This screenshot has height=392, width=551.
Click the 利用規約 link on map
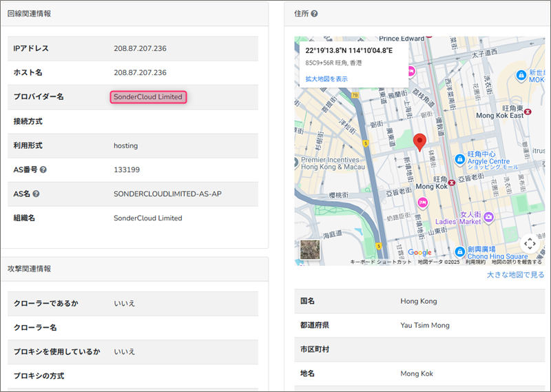pos(475,262)
